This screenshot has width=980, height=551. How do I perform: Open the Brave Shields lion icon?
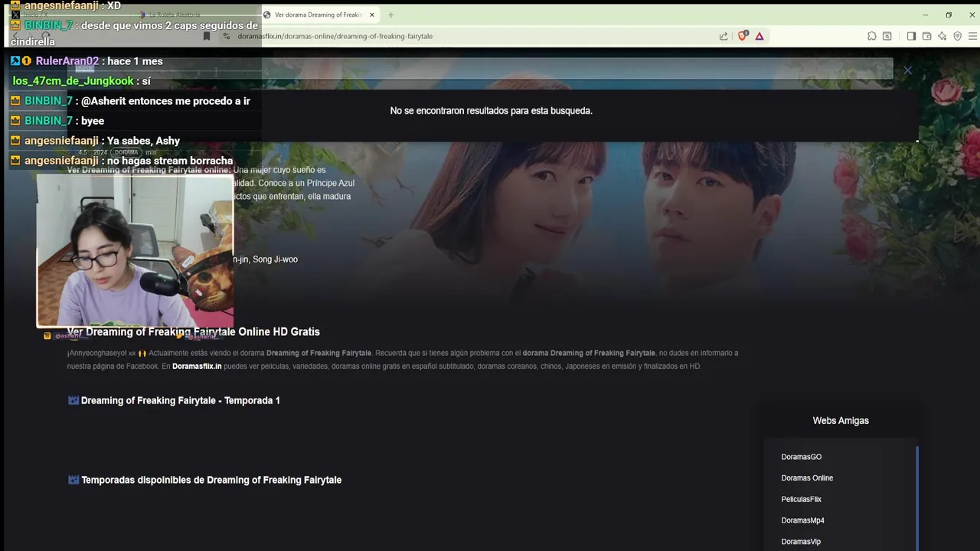click(742, 36)
